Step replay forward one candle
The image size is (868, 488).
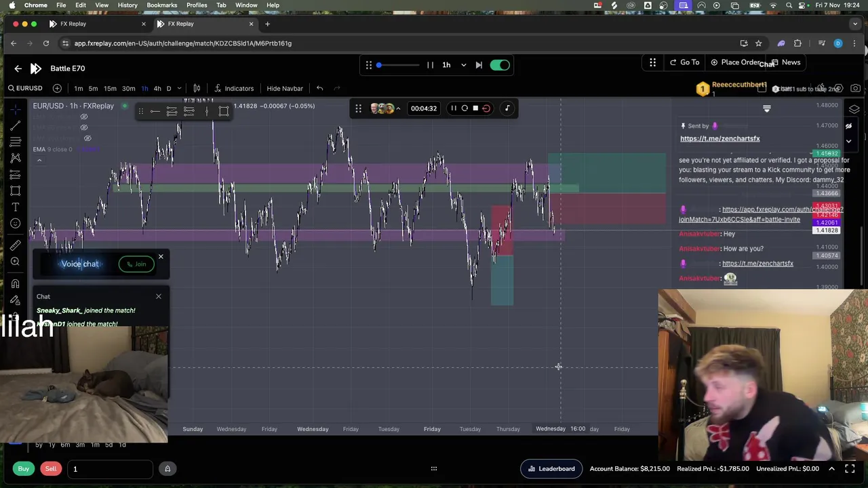(479, 65)
